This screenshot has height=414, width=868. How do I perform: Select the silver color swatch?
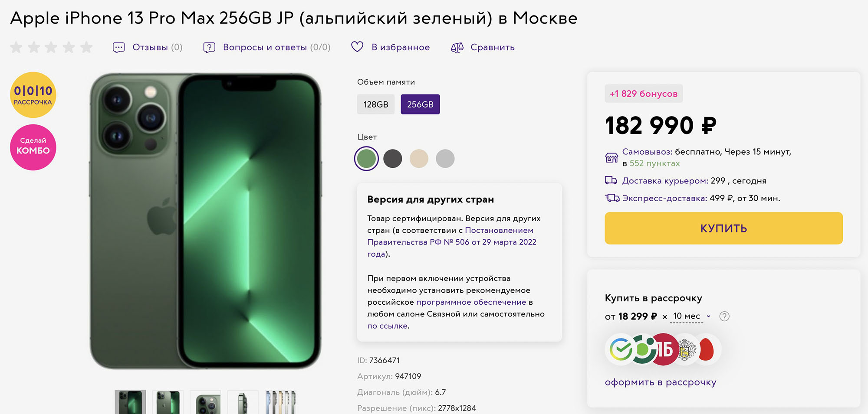coord(445,159)
